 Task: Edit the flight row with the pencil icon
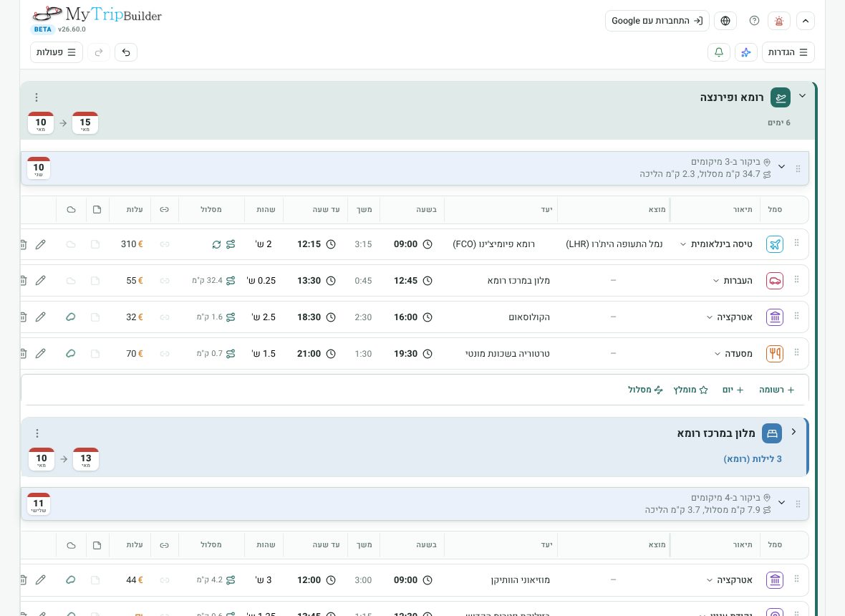pos(40,245)
